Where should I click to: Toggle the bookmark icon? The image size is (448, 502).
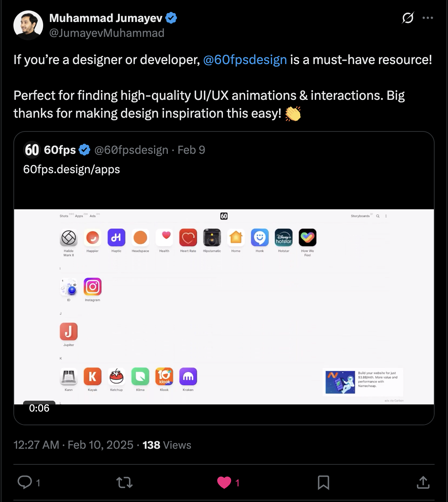click(x=323, y=483)
